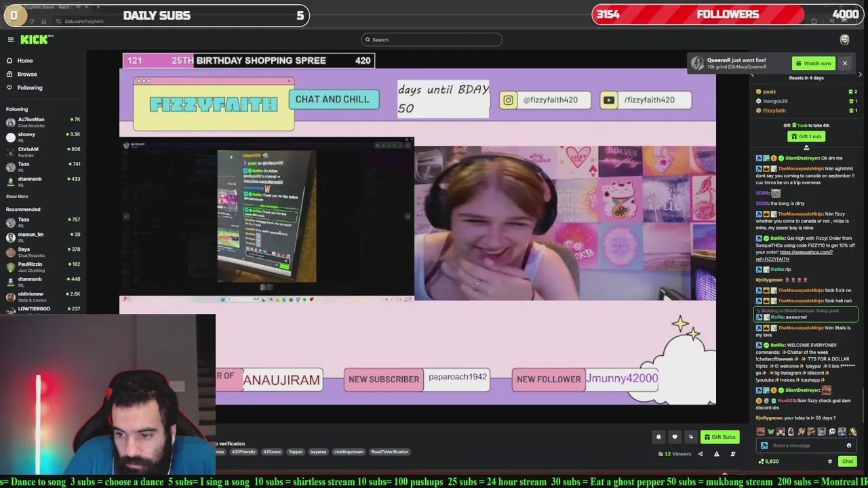Image resolution: width=868 pixels, height=488 pixels.
Task: Click the chat panel scrollbar
Action: tap(864, 407)
